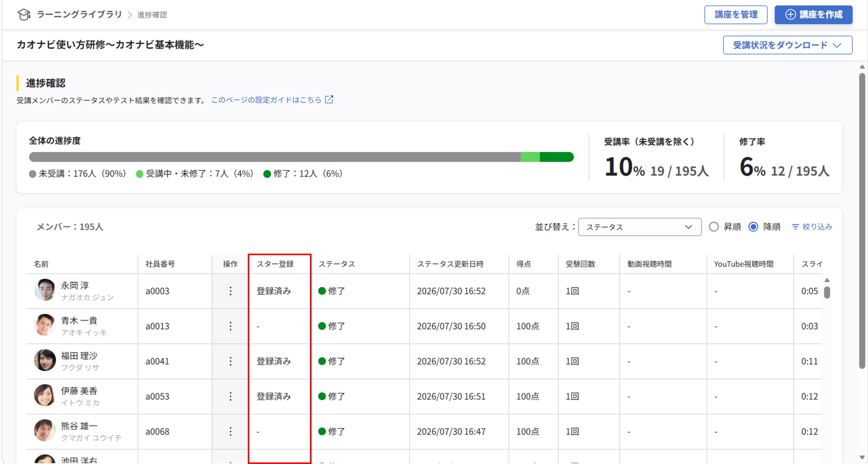Click the 講座を作成 button
The width and height of the screenshot is (868, 464).
pyautogui.click(x=813, y=14)
